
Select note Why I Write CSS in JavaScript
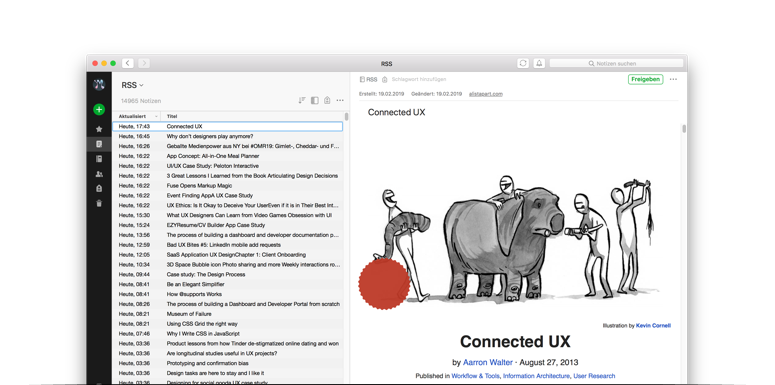click(227, 334)
